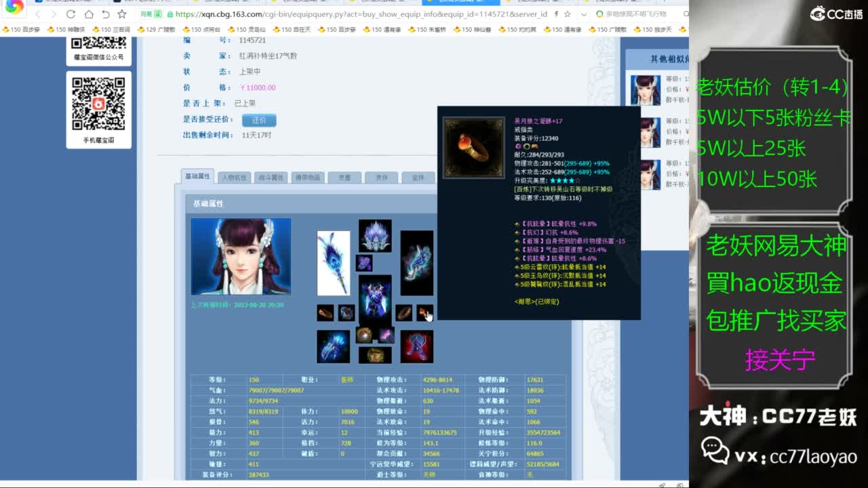Click the round golden amulet icon
The image size is (868, 488).
pyautogui.click(x=365, y=335)
